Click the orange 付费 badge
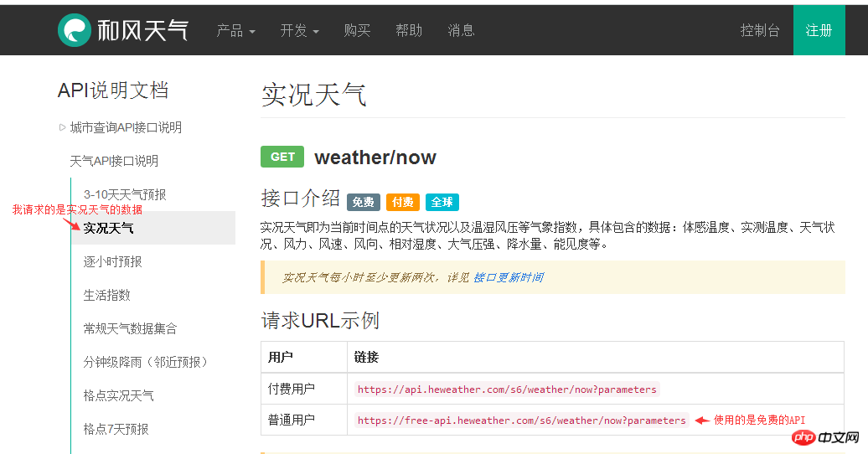 [x=403, y=202]
